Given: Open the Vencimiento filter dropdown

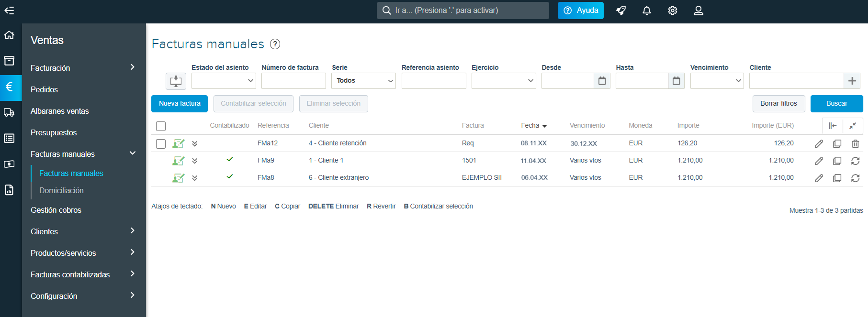Looking at the screenshot, I should click(717, 81).
